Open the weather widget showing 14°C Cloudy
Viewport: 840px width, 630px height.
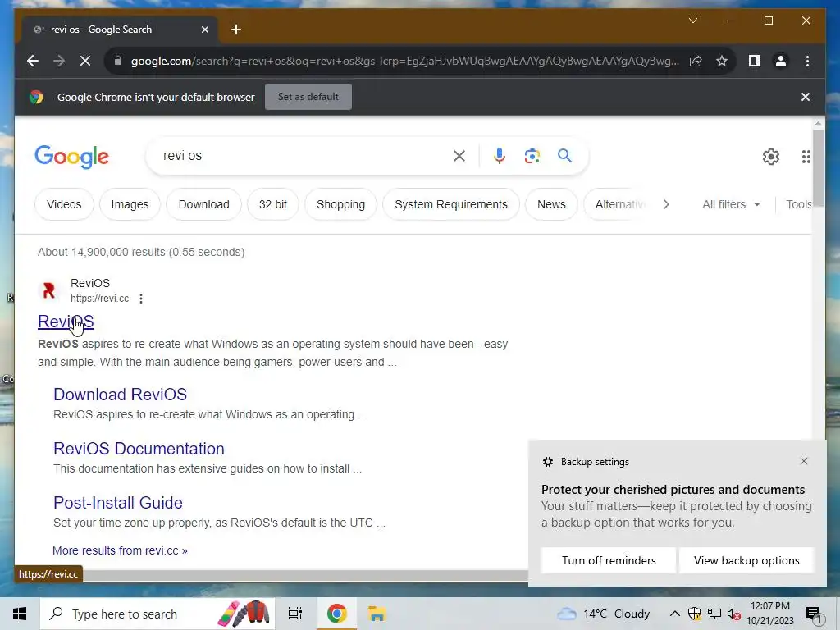pyautogui.click(x=603, y=614)
